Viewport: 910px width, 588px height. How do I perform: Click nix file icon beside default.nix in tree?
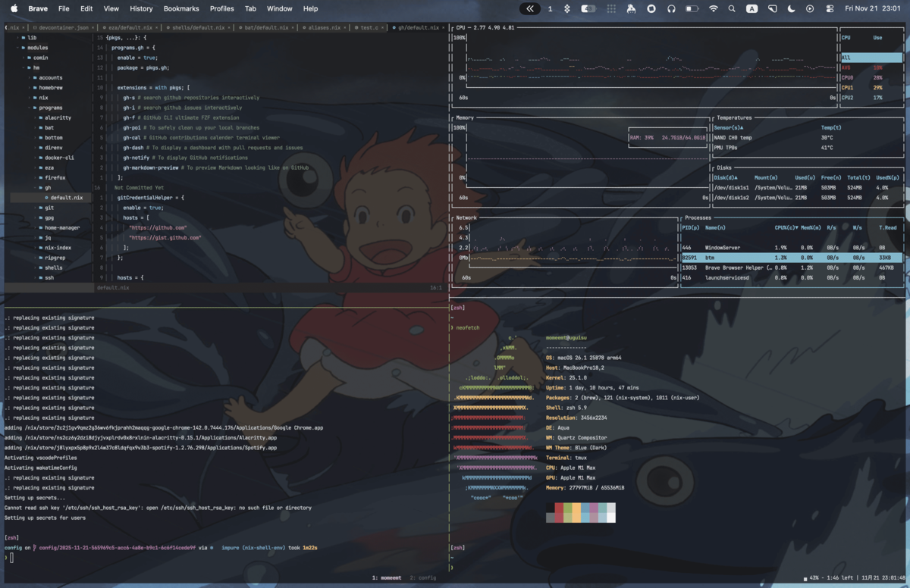pos(46,198)
